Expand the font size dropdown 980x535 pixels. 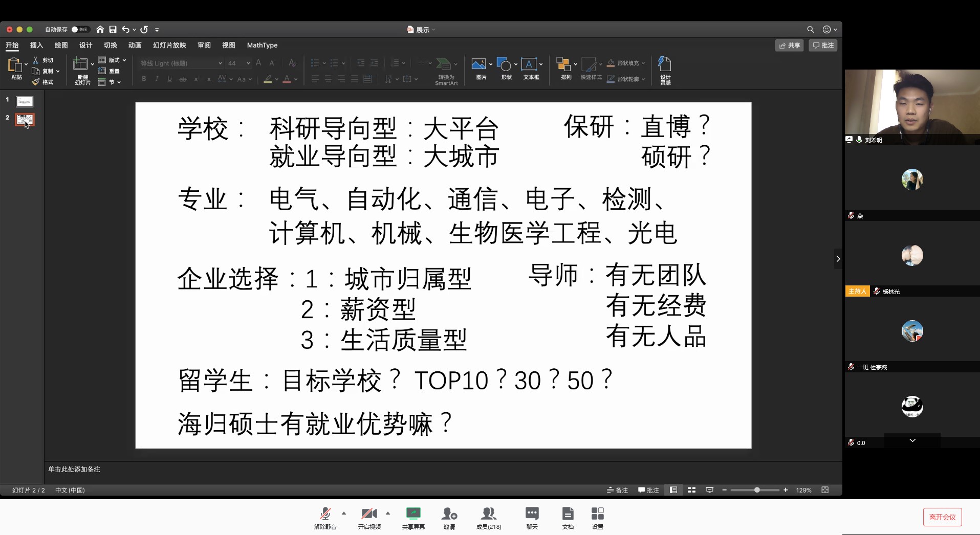[x=248, y=63]
